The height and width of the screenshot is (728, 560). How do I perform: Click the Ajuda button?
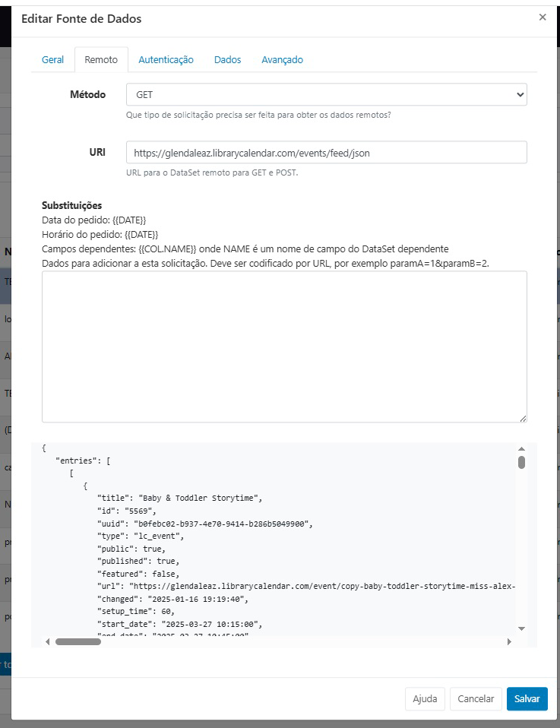click(x=425, y=699)
